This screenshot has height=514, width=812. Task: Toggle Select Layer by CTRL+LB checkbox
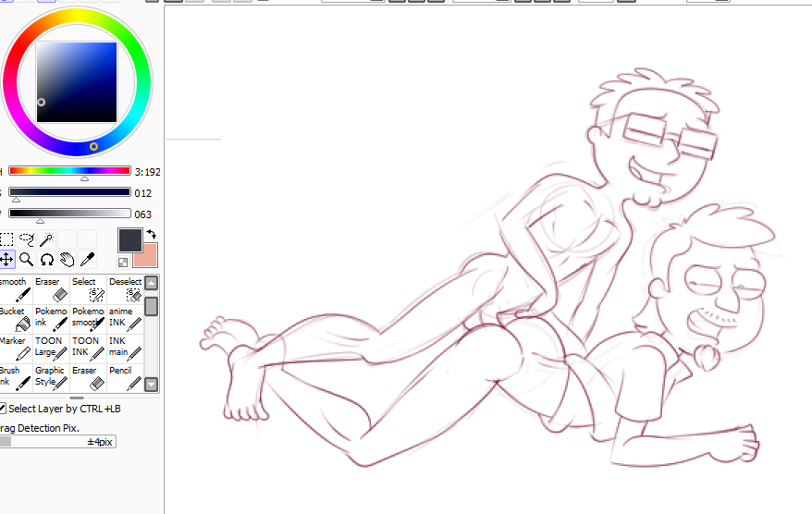point(3,408)
